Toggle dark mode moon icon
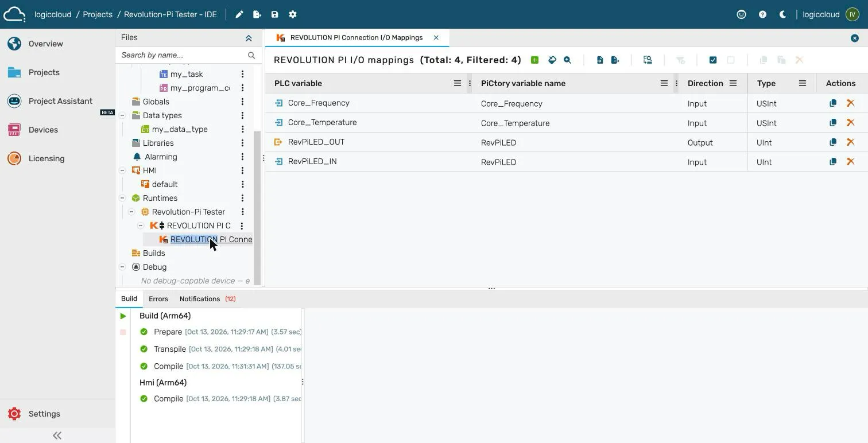Screen dimensions: 868x443 click(782, 14)
